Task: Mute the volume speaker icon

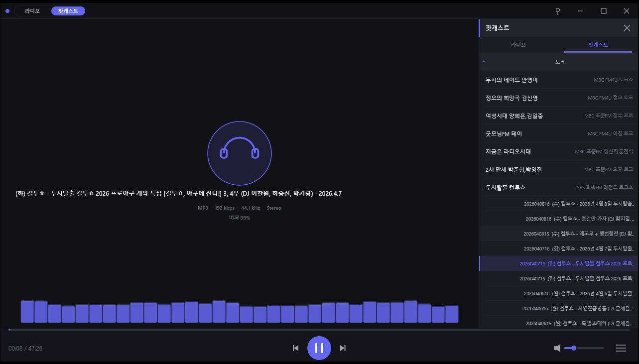Action: coord(557,348)
